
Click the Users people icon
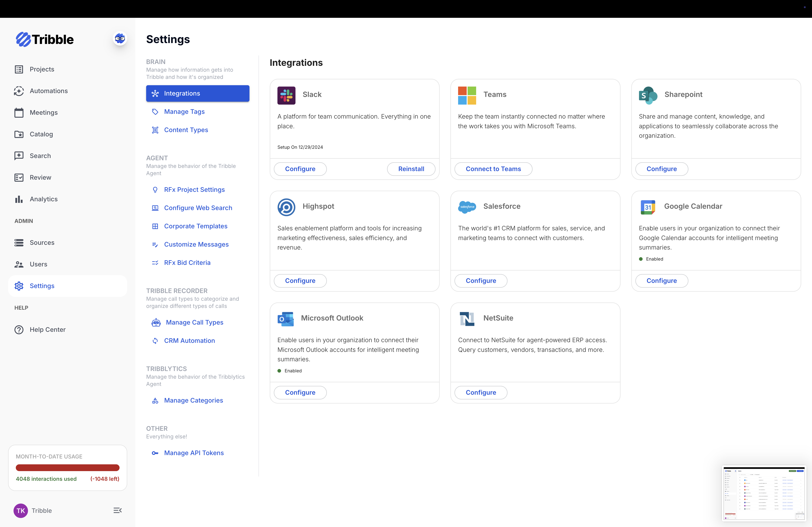click(19, 264)
